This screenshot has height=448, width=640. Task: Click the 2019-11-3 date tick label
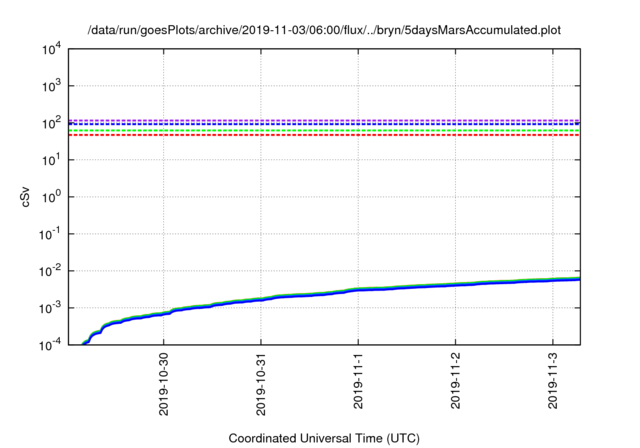553,380
